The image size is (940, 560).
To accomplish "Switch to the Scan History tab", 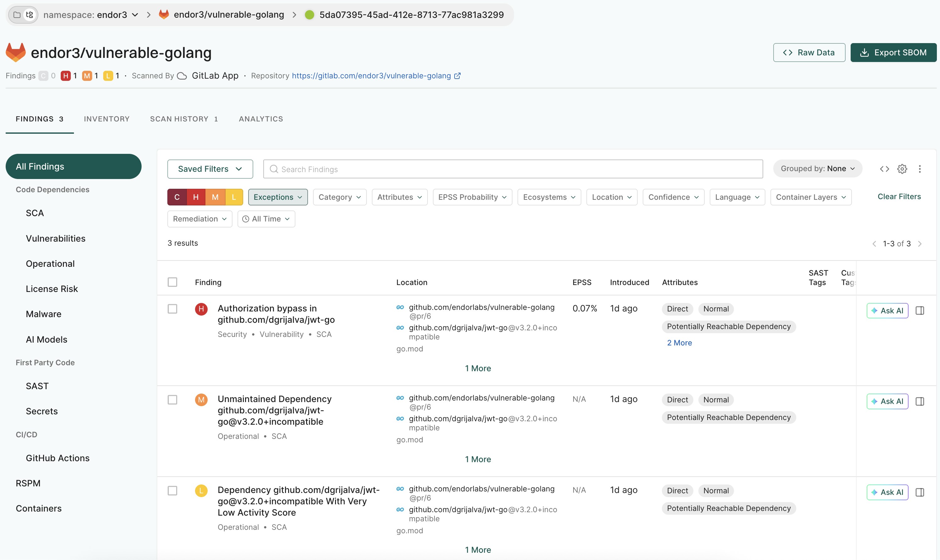I will click(x=184, y=119).
